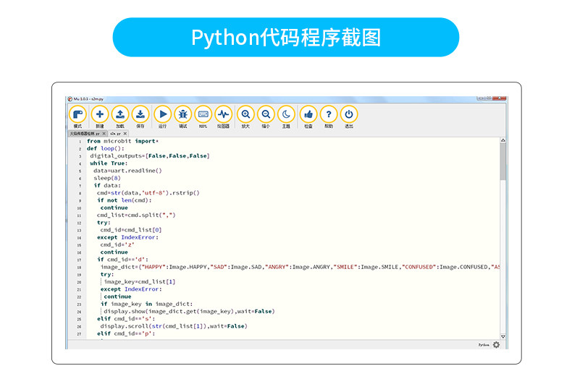The height and width of the screenshot is (392, 572).
Task: Click the "while True:" line
Action: pos(109,163)
